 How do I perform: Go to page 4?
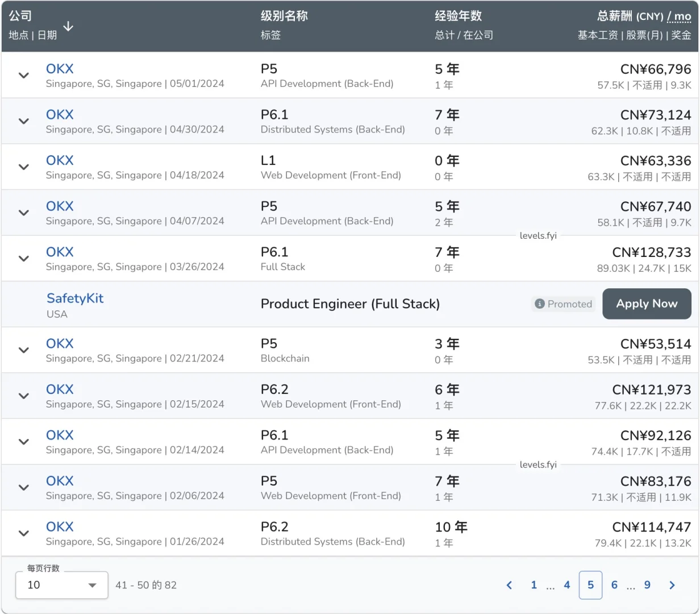pyautogui.click(x=566, y=585)
